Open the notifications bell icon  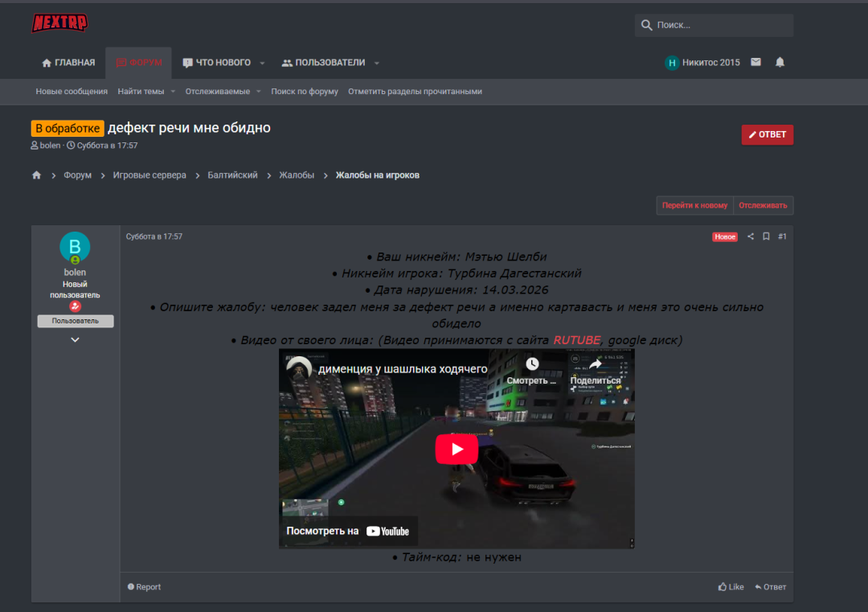[780, 62]
